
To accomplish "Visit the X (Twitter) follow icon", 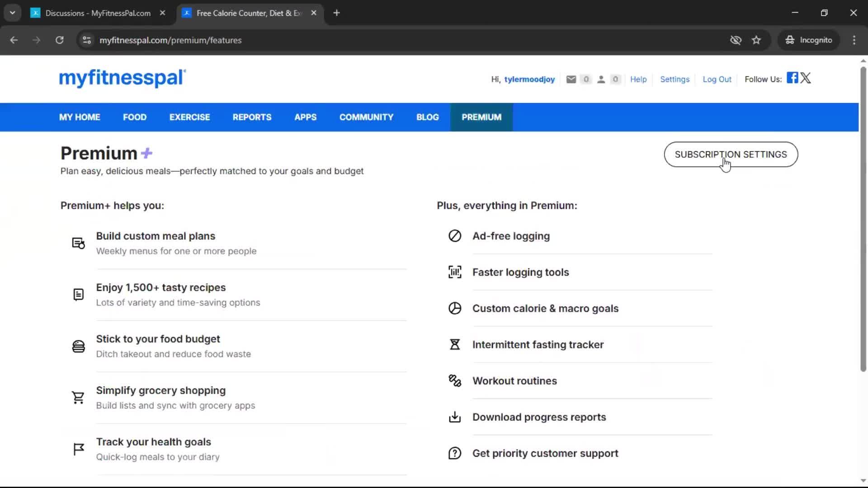I will pyautogui.click(x=806, y=78).
